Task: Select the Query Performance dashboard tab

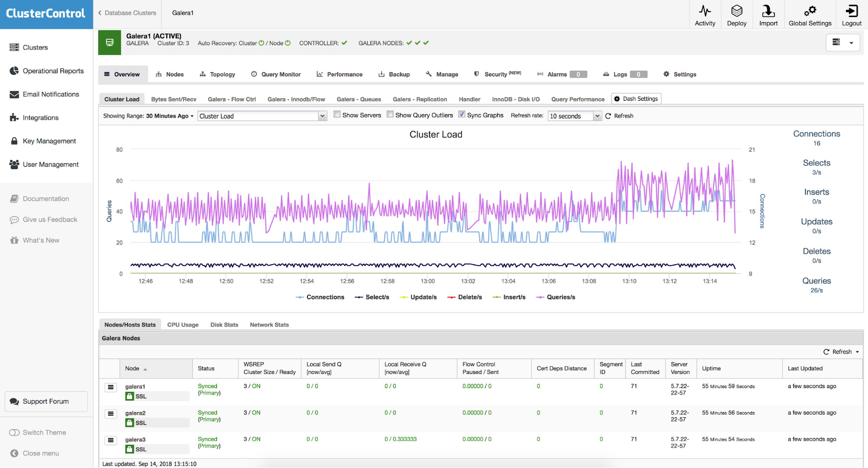Action: click(x=578, y=99)
